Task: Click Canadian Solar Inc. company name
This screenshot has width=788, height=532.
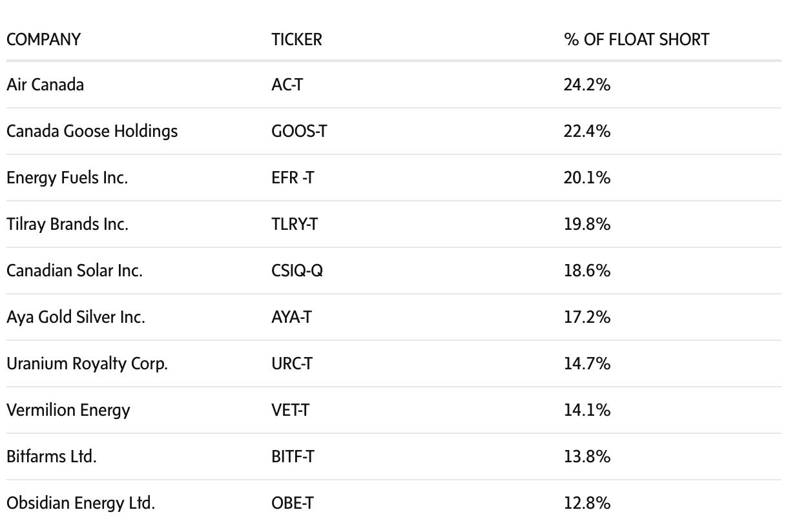Action: coord(74,271)
